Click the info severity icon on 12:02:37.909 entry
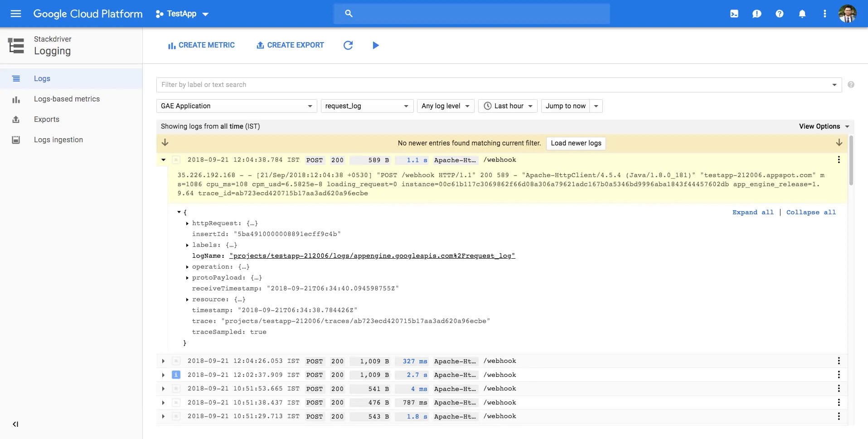Image resolution: width=868 pixels, height=439 pixels. point(176,375)
